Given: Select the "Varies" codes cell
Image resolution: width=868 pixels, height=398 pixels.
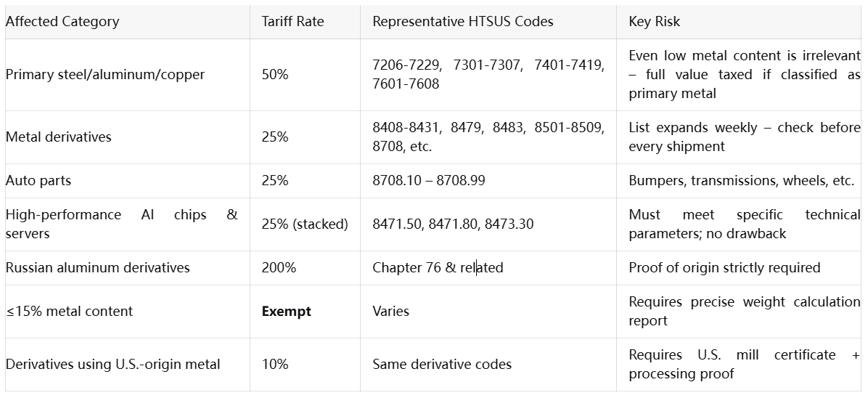Looking at the screenshot, I should [390, 312].
